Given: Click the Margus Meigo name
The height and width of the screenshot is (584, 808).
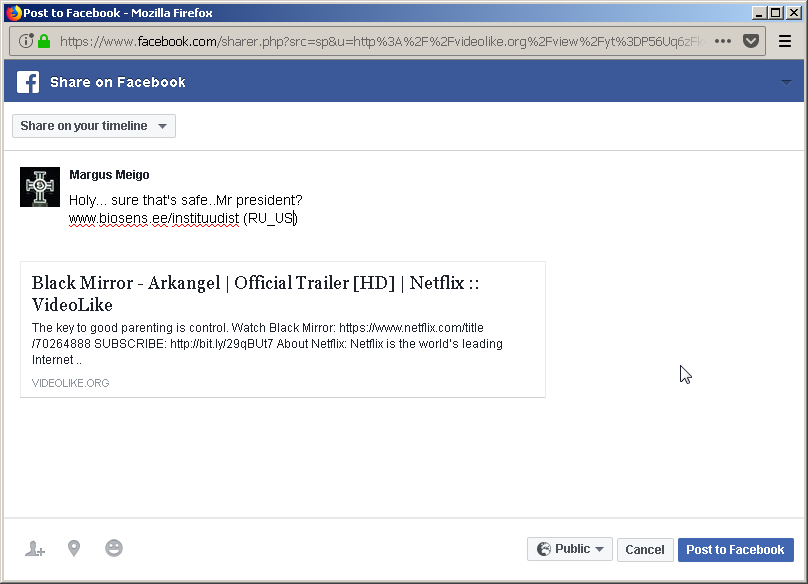Looking at the screenshot, I should [x=109, y=175].
